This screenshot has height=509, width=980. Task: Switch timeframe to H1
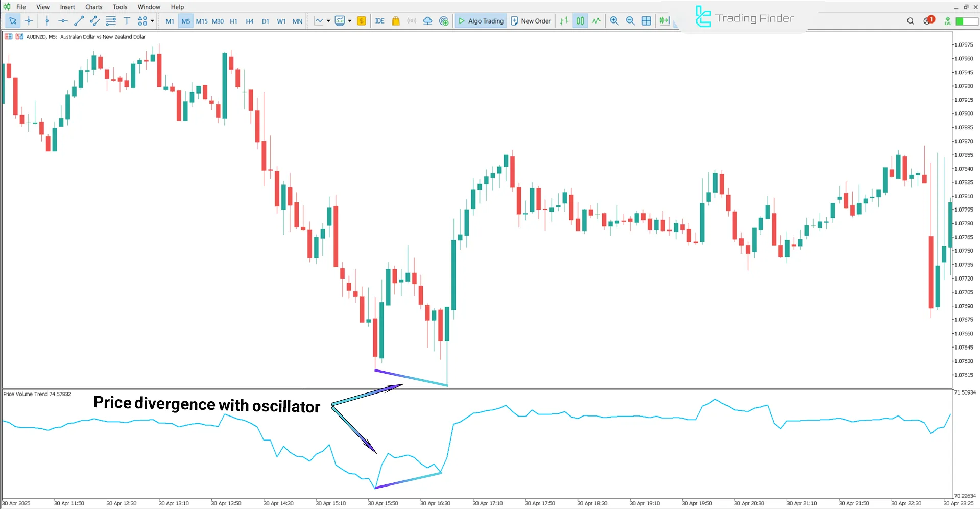pyautogui.click(x=234, y=21)
